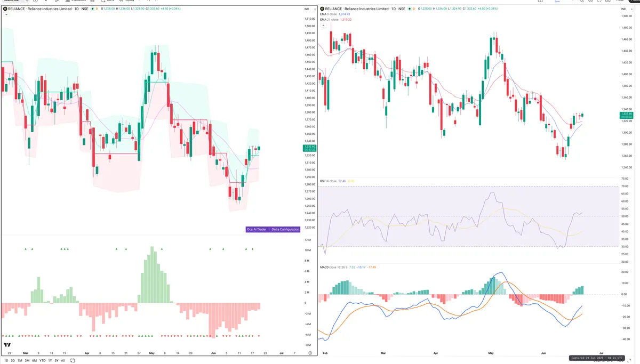
Task: Select the 1D time range
Action: click(x=6, y=361)
